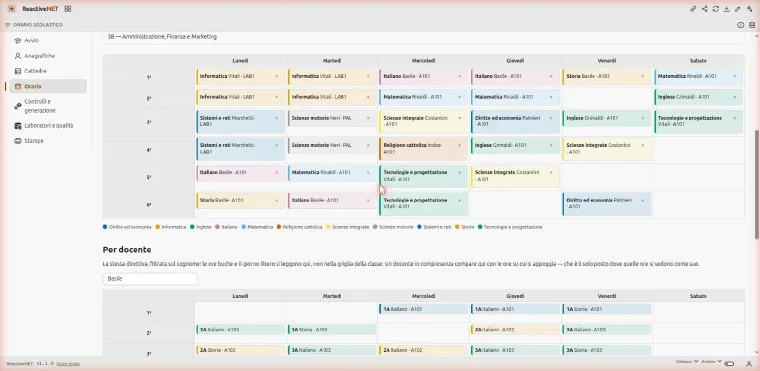Screen dimensions: 760x371
Task: Click the Mercoledì header of class timetable
Action: pyautogui.click(x=423, y=61)
